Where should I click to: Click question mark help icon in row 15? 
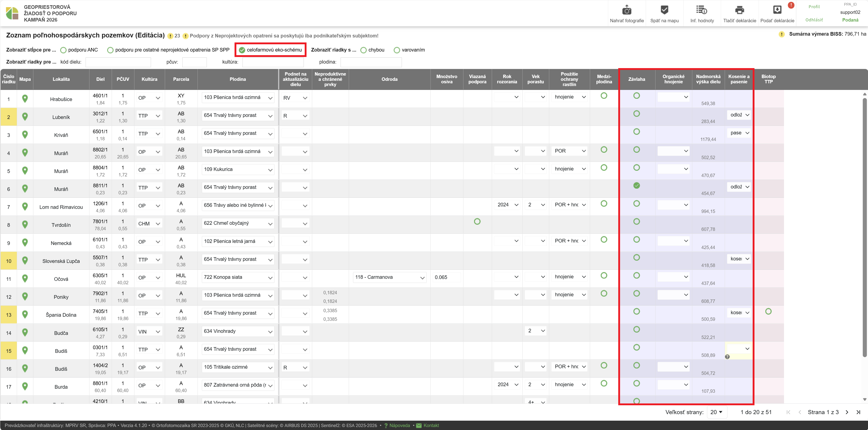[x=727, y=356]
